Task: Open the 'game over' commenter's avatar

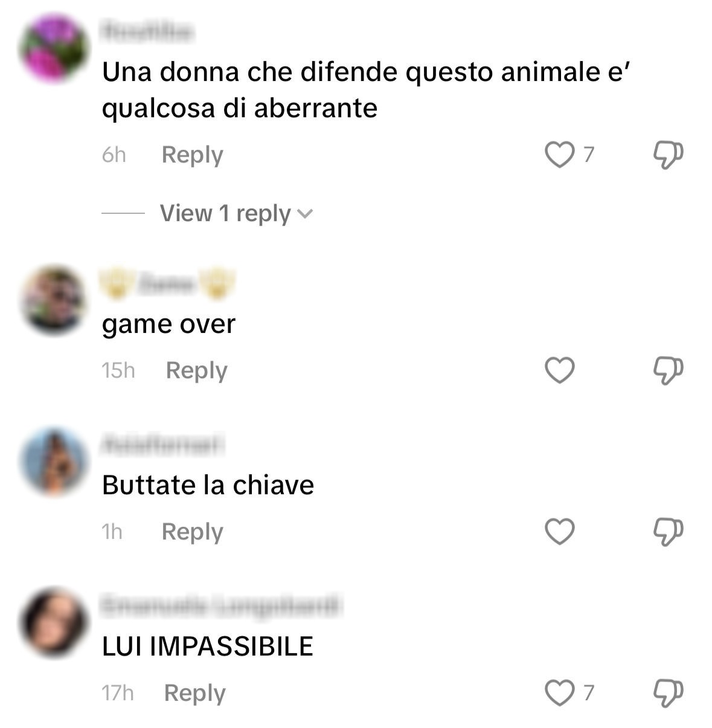Action: (x=54, y=300)
